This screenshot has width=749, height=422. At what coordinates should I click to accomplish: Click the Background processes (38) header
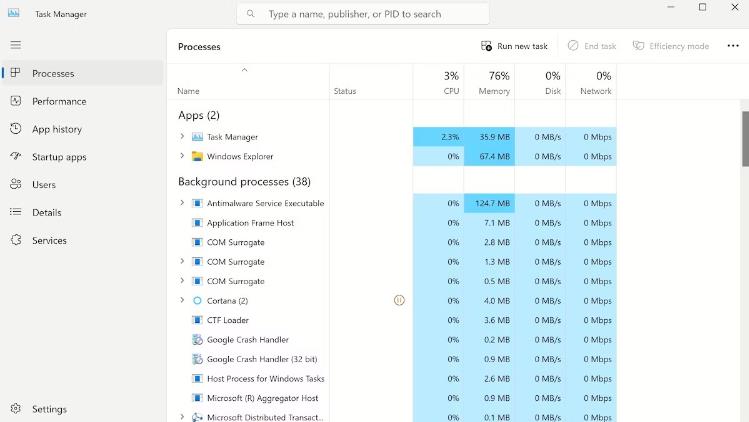click(x=244, y=182)
